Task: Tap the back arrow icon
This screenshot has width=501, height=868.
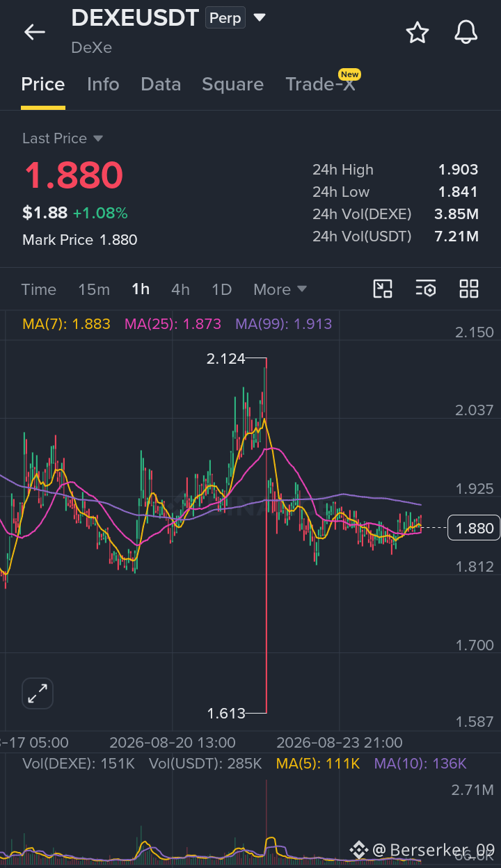Action: pyautogui.click(x=34, y=32)
